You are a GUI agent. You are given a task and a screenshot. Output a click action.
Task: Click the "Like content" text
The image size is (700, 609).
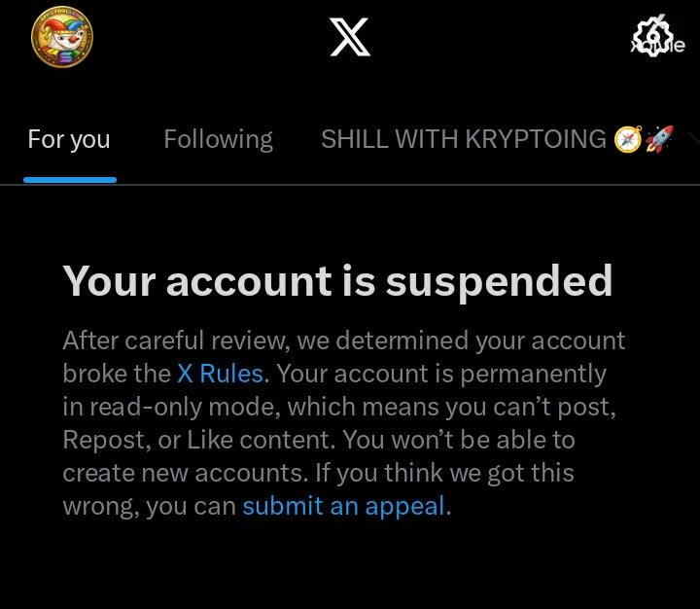click(x=261, y=440)
